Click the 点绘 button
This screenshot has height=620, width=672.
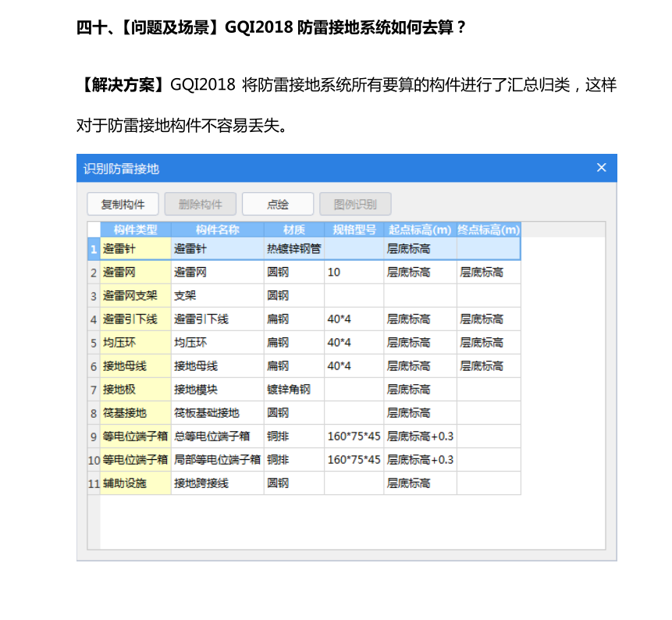point(278,204)
